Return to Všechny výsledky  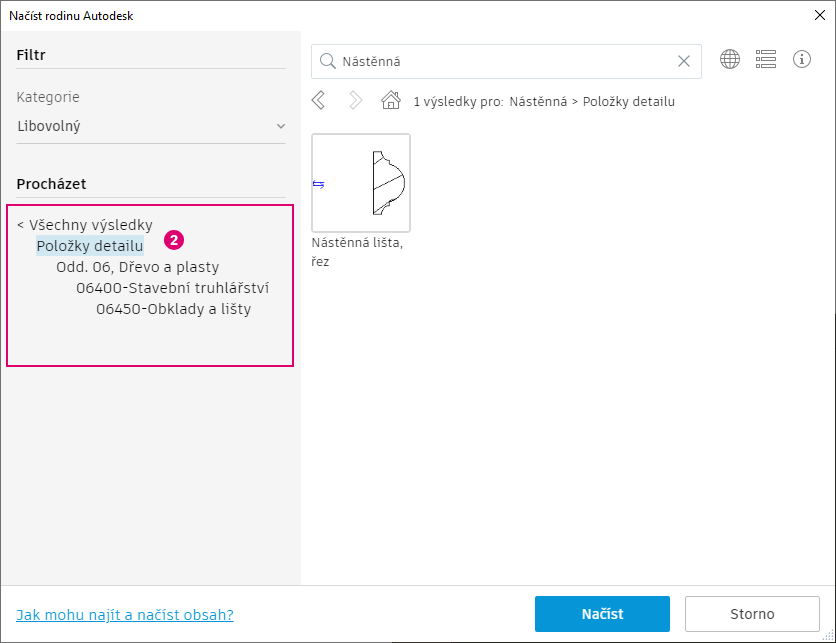point(85,225)
